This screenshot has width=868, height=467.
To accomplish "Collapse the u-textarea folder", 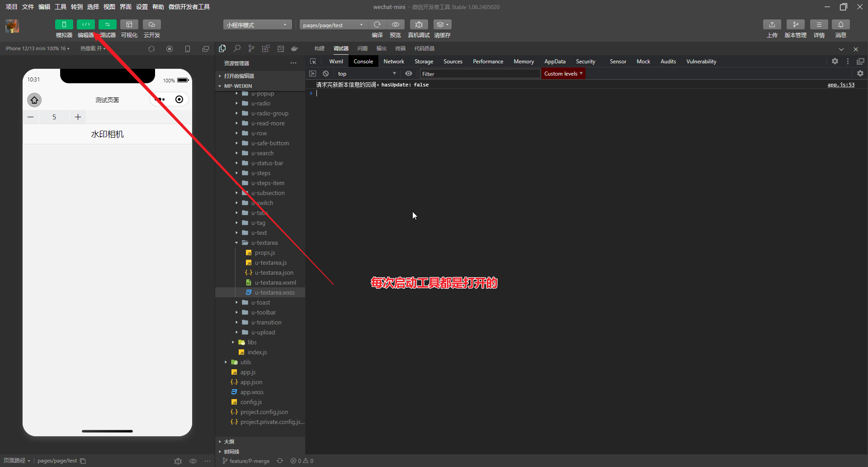I will pos(260,243).
